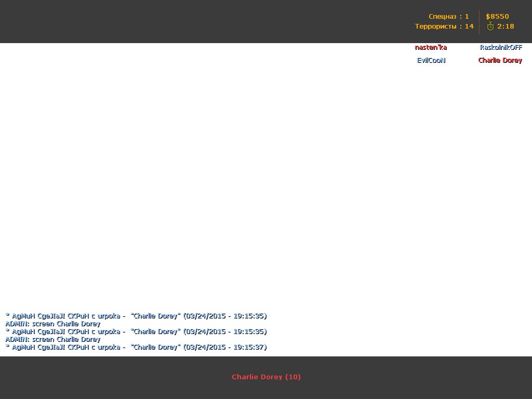The width and height of the screenshot is (532, 399).
Task: Select player nasten'ka in the player list
Action: point(431,47)
